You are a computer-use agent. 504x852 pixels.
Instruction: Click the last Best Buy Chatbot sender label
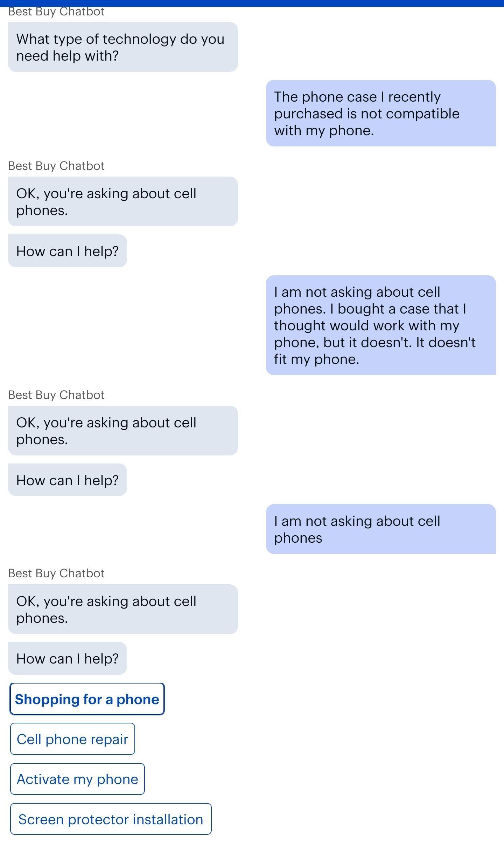click(56, 573)
